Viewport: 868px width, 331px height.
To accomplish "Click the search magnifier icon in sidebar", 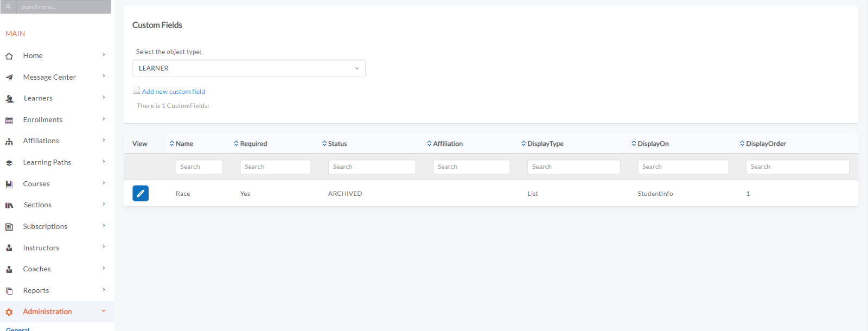I will [8, 7].
